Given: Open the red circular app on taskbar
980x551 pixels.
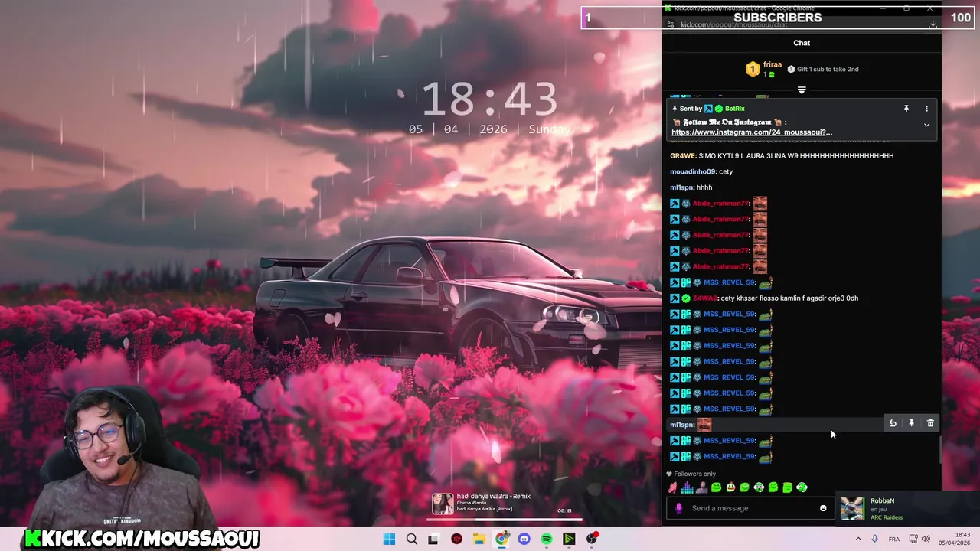Looking at the screenshot, I should click(456, 539).
